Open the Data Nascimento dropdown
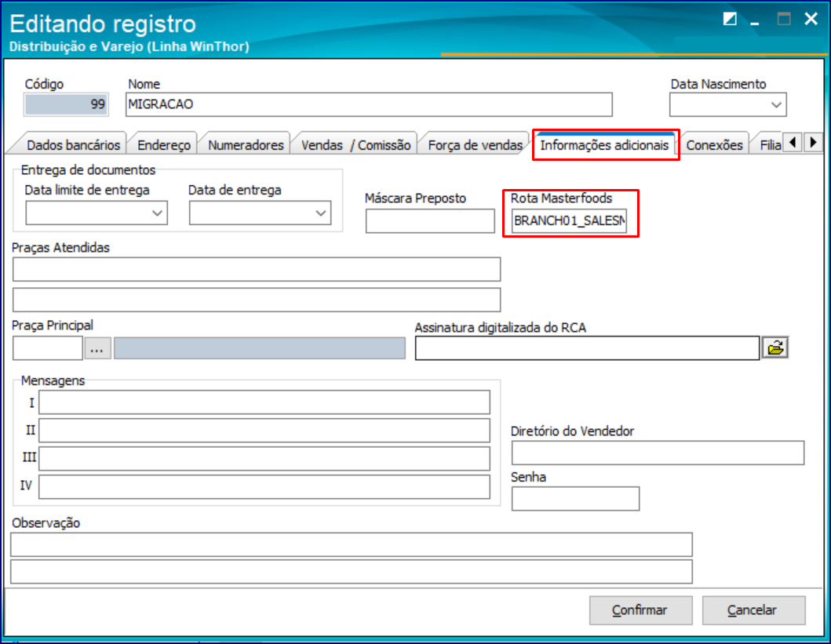 click(x=776, y=105)
